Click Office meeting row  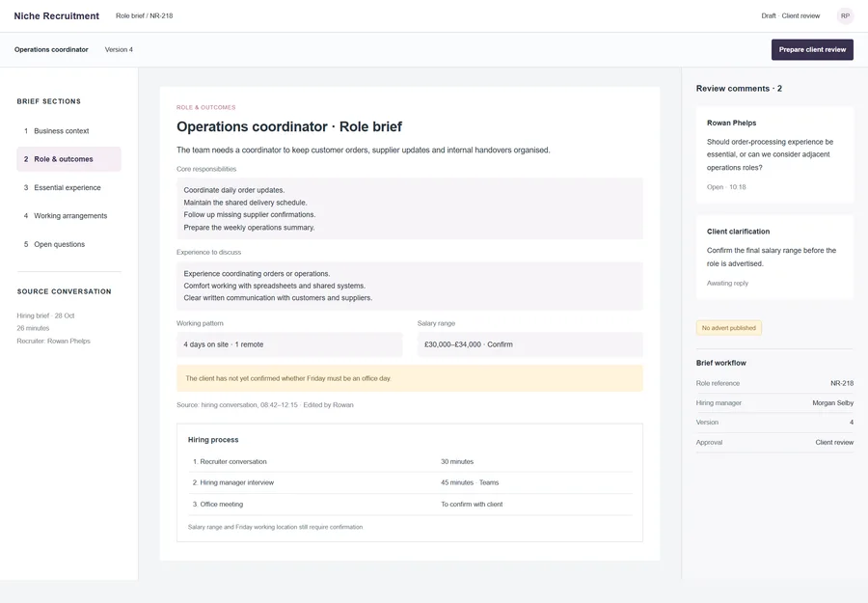(x=410, y=505)
